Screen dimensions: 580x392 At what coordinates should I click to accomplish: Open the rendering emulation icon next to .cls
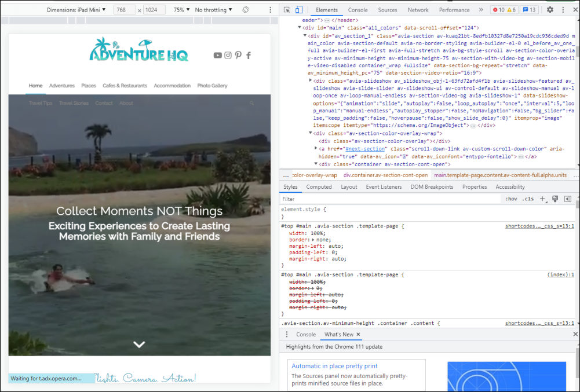click(x=555, y=199)
